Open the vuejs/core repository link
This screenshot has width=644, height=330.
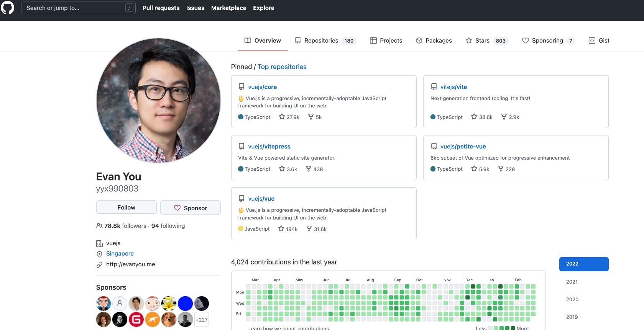263,87
